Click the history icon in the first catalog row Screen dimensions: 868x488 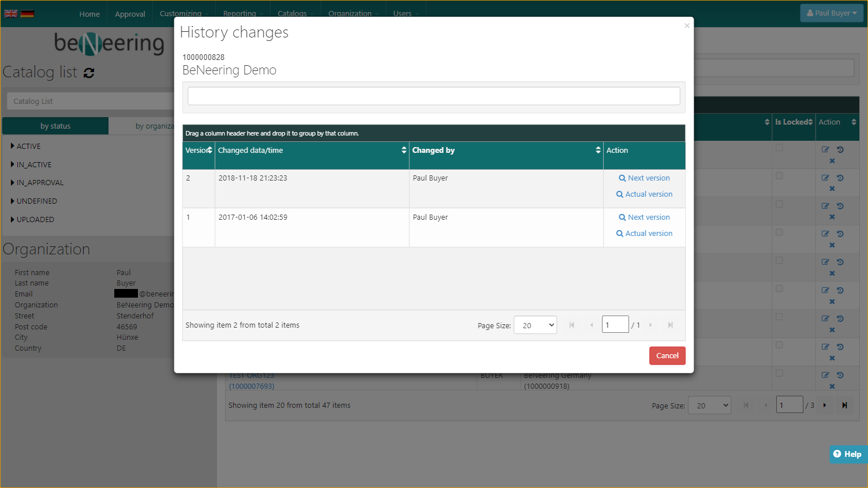(840, 149)
